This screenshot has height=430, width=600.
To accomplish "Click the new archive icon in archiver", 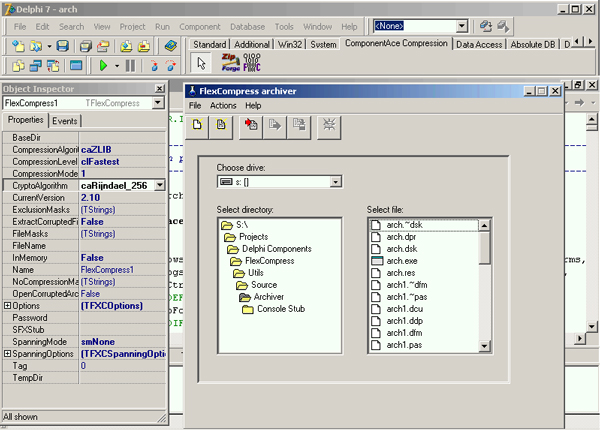I will point(199,125).
